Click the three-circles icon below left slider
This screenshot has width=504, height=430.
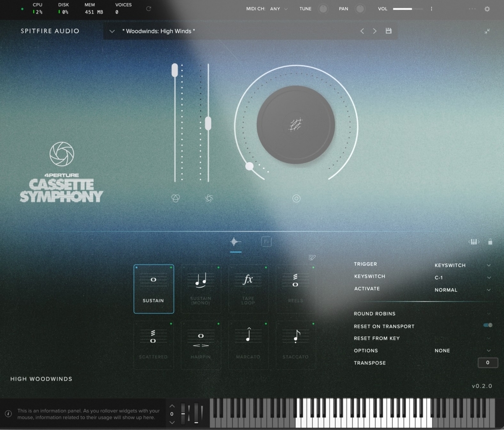click(x=176, y=198)
